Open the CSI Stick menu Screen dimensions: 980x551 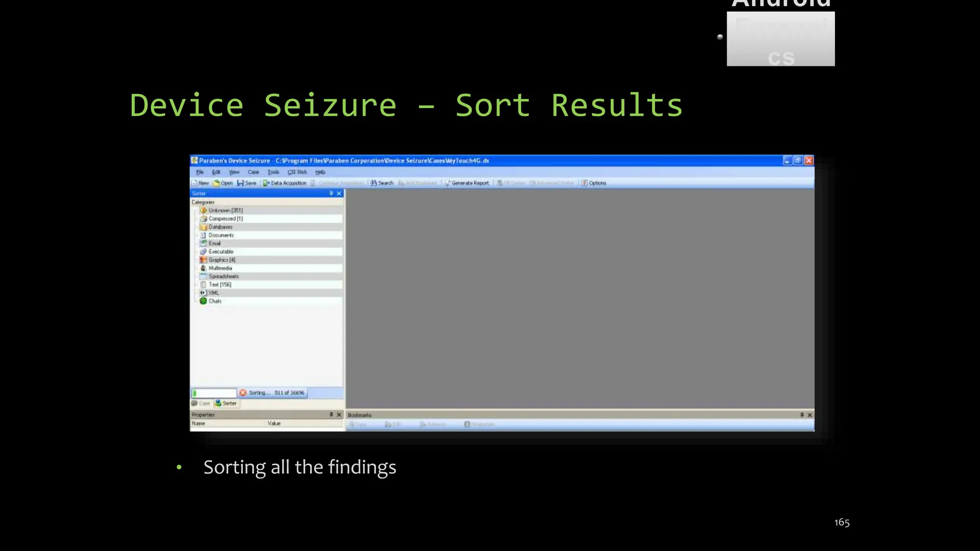(x=297, y=172)
